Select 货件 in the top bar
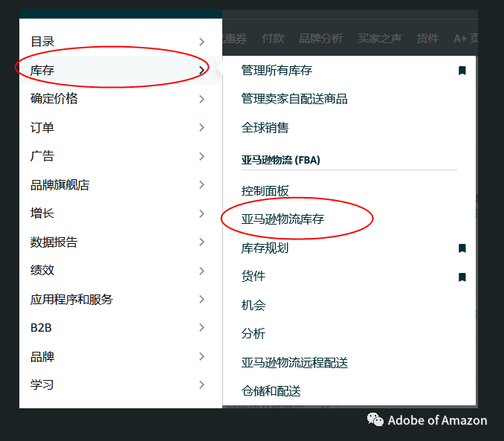 coord(427,39)
